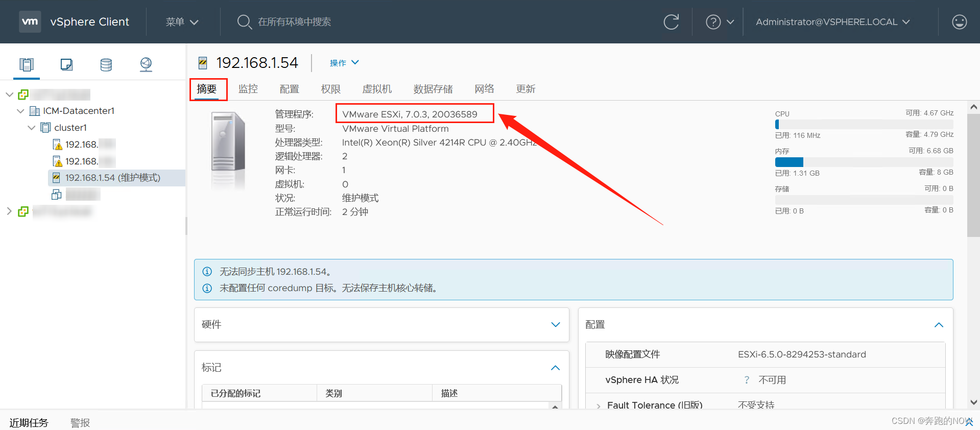Click the 内存 memory usage bar
Screen dimensions: 980x430
click(864, 162)
